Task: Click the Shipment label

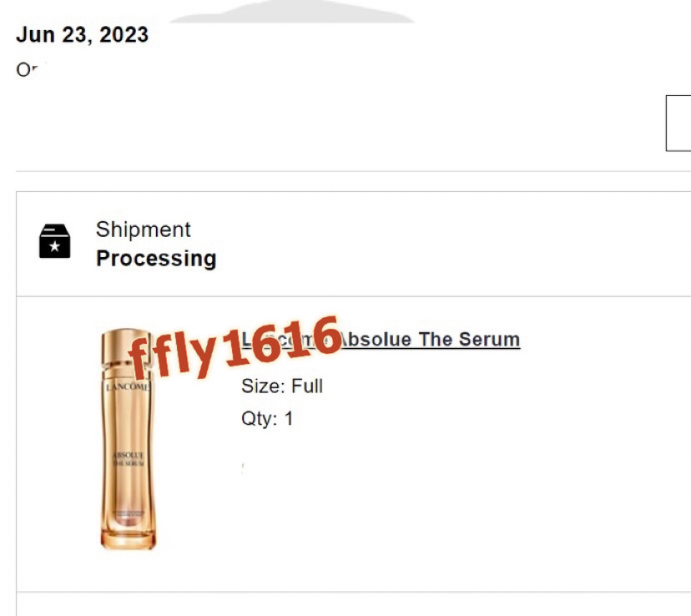Action: tap(144, 230)
